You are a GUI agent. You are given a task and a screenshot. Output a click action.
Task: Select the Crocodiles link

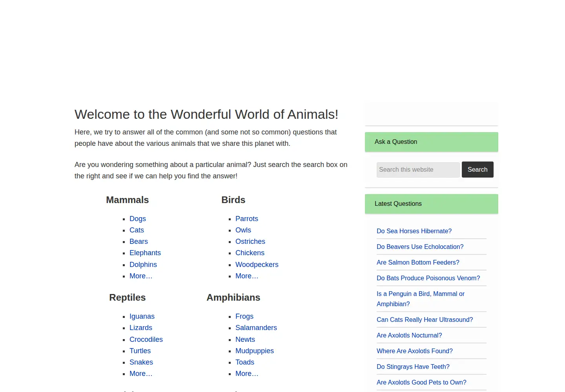[x=146, y=339]
